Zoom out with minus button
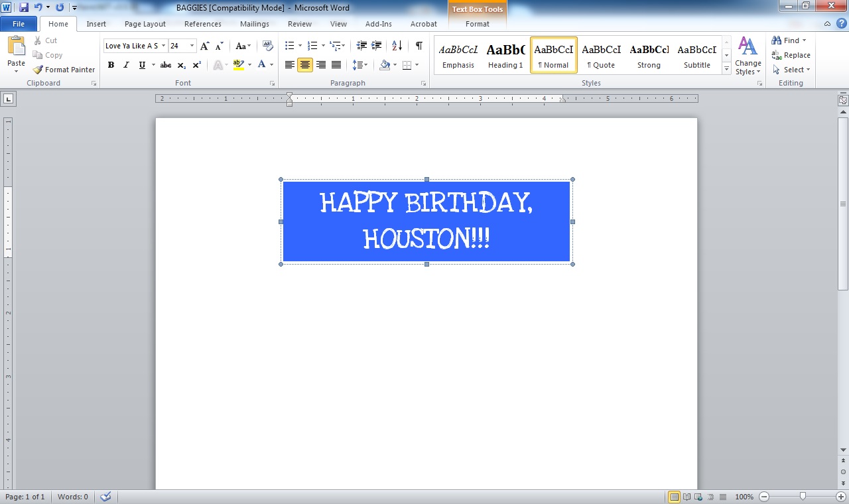Viewport: 849px width, 504px height. tap(764, 497)
